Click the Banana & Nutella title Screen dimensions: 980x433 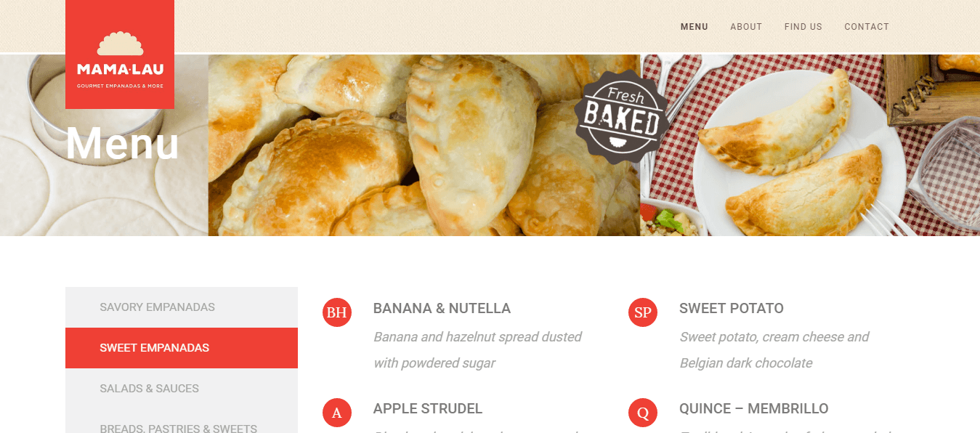(x=442, y=308)
